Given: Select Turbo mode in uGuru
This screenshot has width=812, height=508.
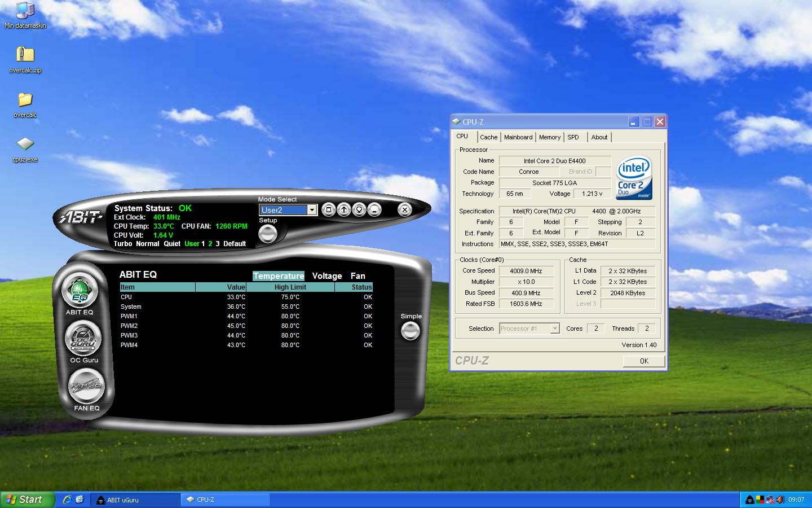Looking at the screenshot, I should 123,244.
